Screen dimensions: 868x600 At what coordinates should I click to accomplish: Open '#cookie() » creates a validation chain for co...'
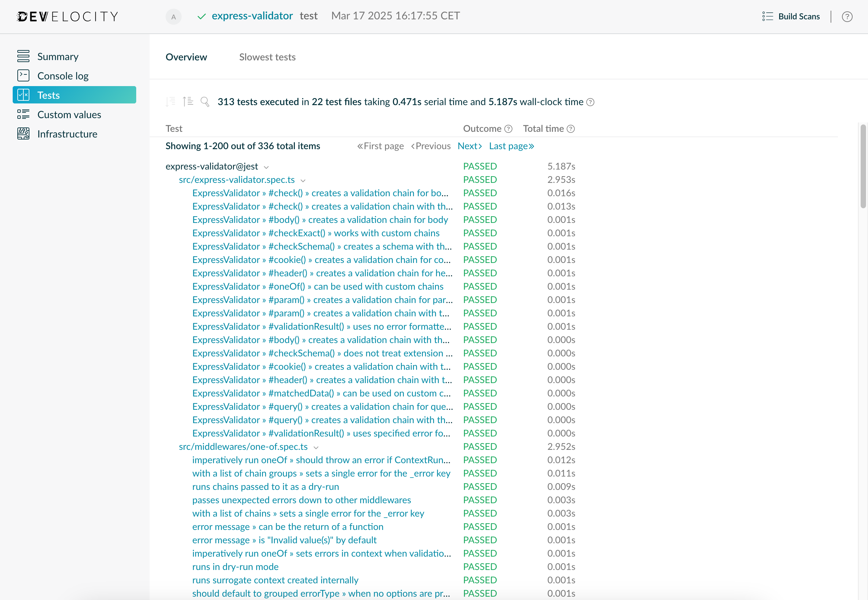click(321, 260)
